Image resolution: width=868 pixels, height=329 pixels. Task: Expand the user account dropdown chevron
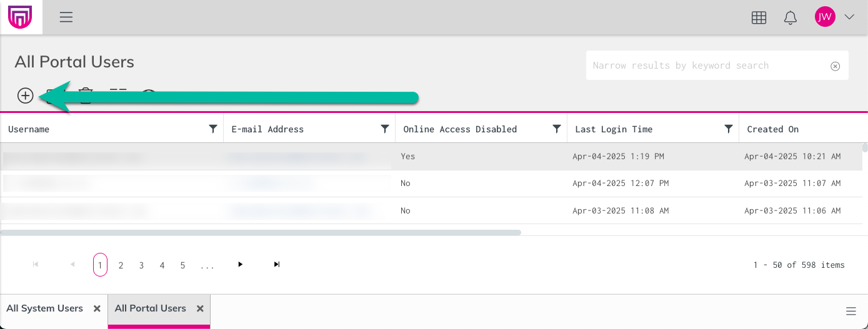pos(849,17)
